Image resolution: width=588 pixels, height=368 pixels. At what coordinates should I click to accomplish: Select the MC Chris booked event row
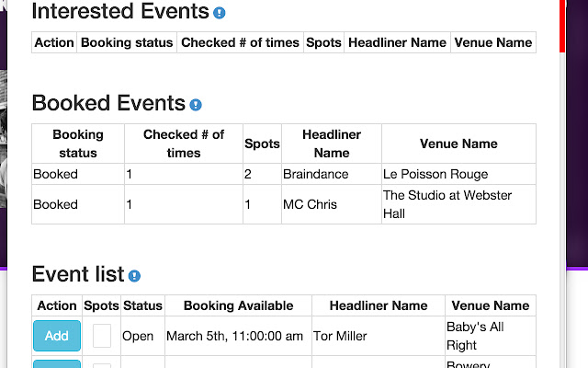[284, 204]
